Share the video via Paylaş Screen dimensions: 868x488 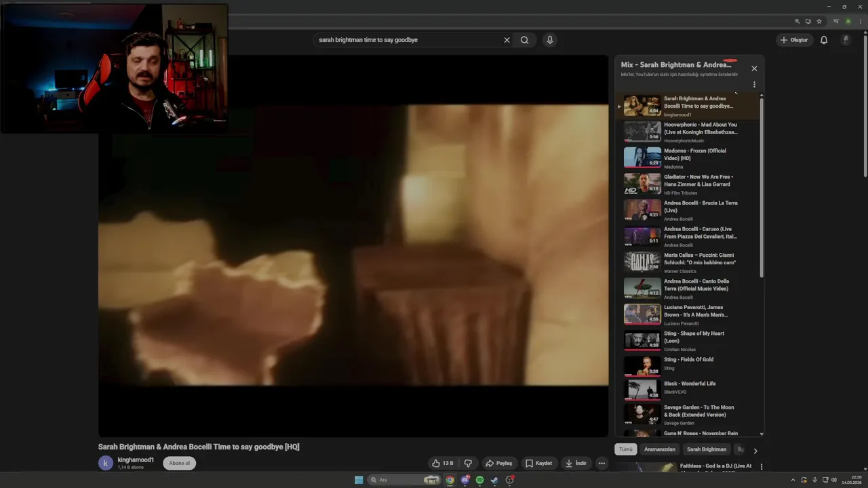coord(498,464)
